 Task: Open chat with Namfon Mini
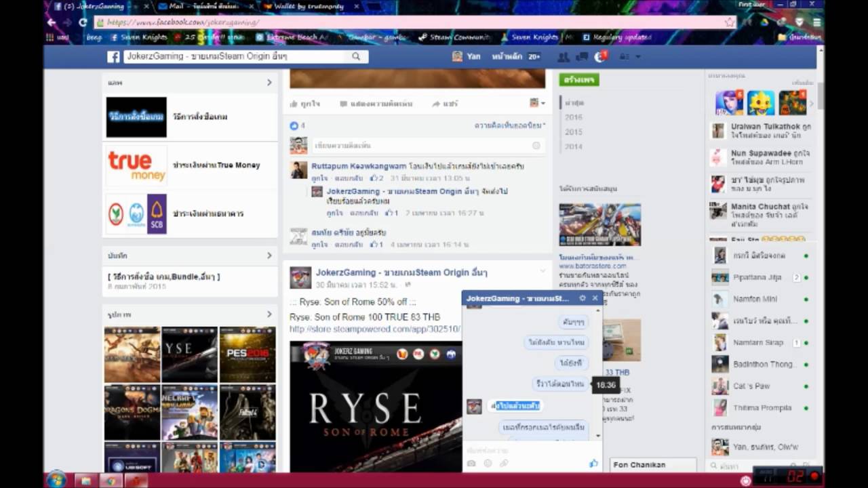pos(759,299)
